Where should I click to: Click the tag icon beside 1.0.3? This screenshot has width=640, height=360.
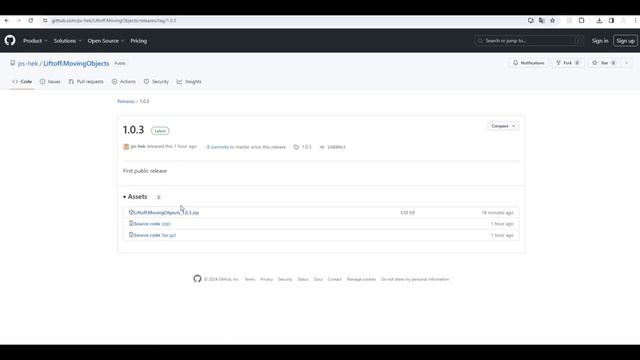(296, 147)
